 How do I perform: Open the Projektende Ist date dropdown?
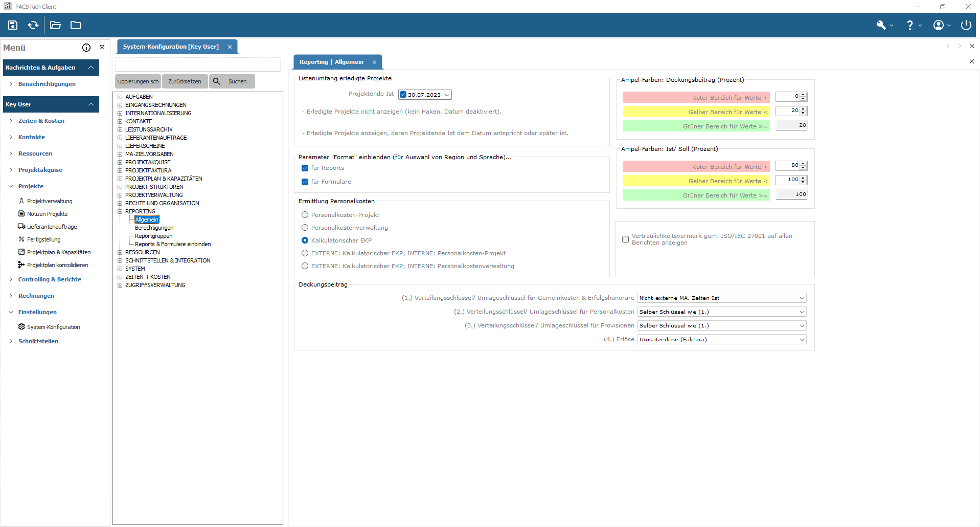pos(447,94)
